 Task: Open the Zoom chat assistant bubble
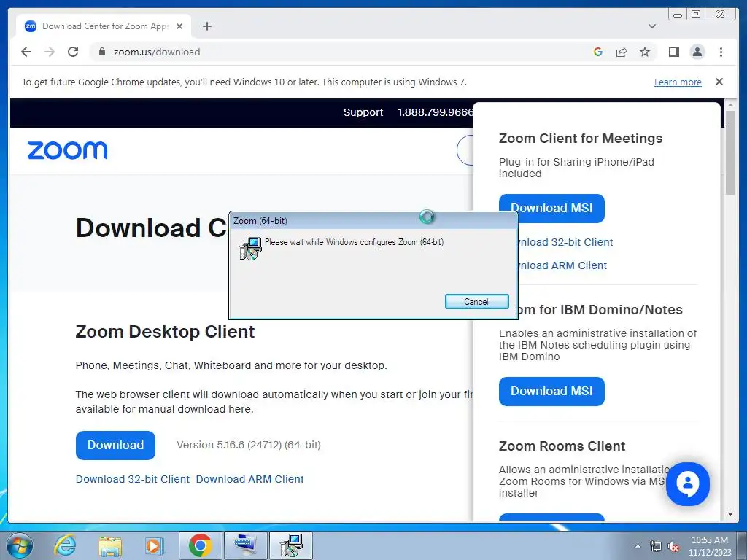click(687, 484)
